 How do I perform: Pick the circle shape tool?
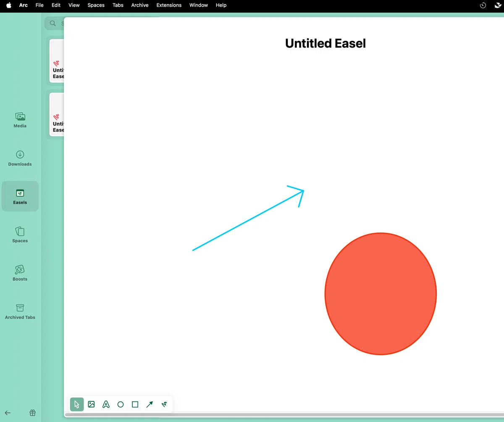click(121, 404)
